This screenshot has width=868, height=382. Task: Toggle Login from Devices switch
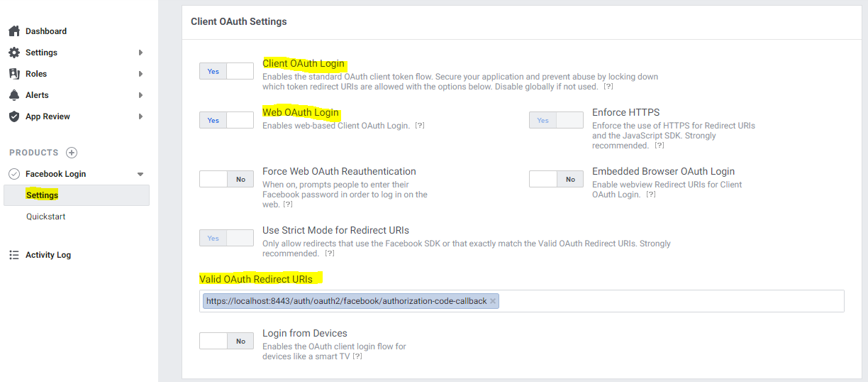pyautogui.click(x=226, y=341)
